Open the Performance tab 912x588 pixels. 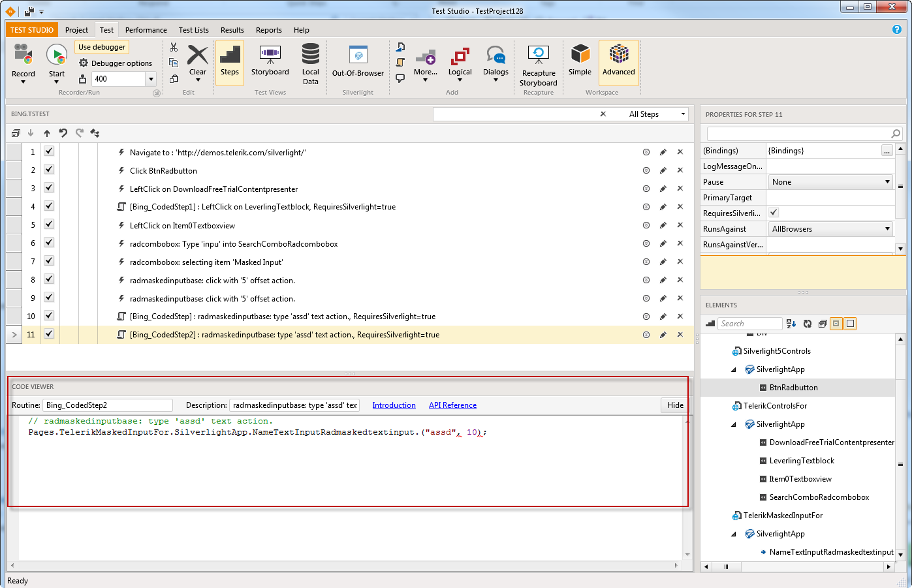[x=146, y=30]
